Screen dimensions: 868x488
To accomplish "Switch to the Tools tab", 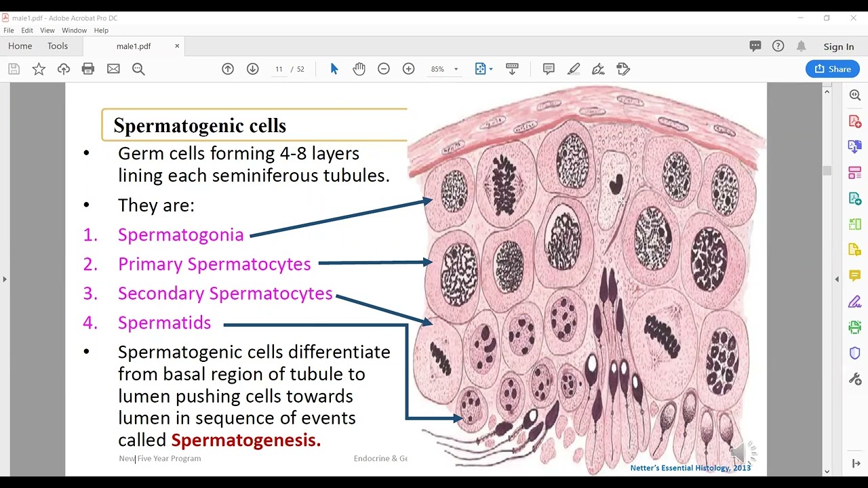I will (x=58, y=46).
